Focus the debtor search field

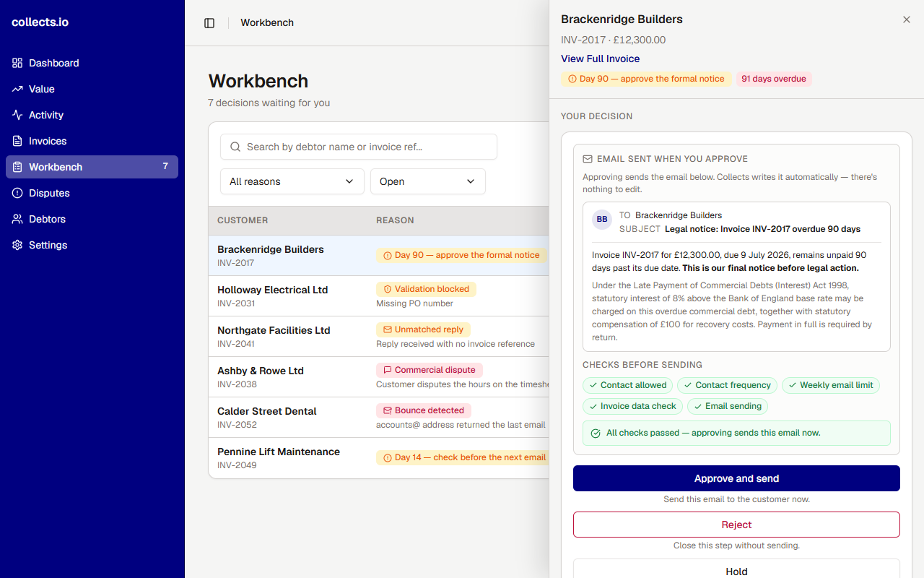pyautogui.click(x=359, y=147)
